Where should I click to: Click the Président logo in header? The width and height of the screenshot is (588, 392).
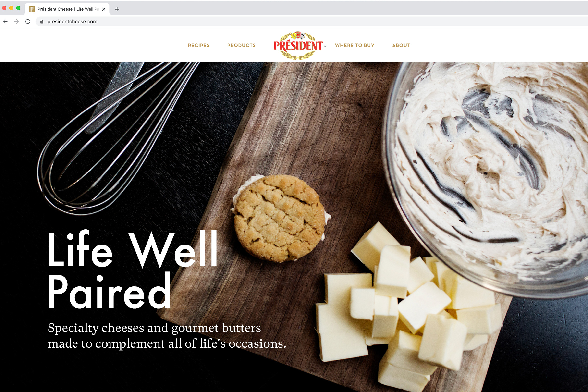coord(299,46)
